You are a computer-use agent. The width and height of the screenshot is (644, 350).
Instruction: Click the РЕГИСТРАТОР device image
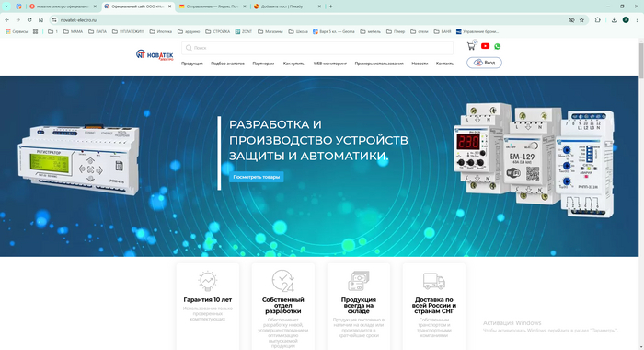(x=79, y=159)
